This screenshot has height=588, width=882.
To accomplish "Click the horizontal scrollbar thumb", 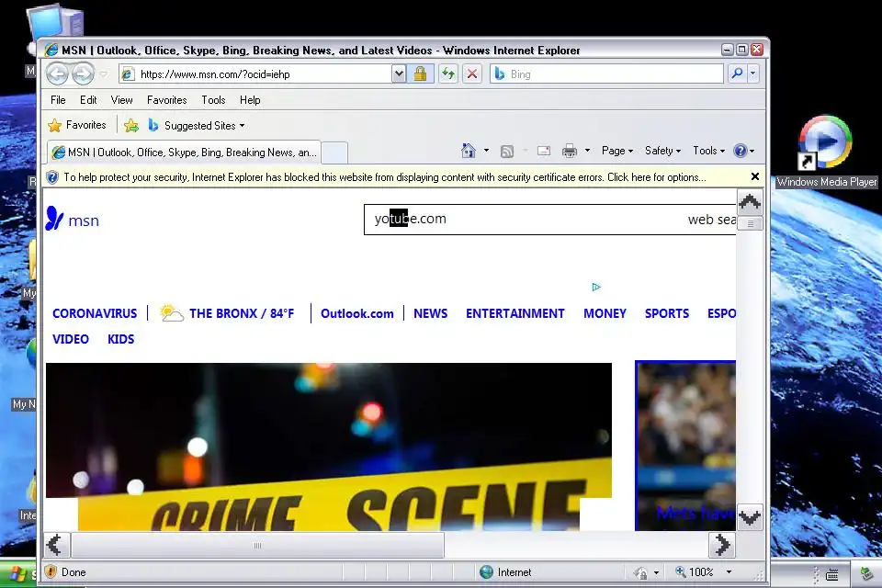I will click(x=257, y=545).
